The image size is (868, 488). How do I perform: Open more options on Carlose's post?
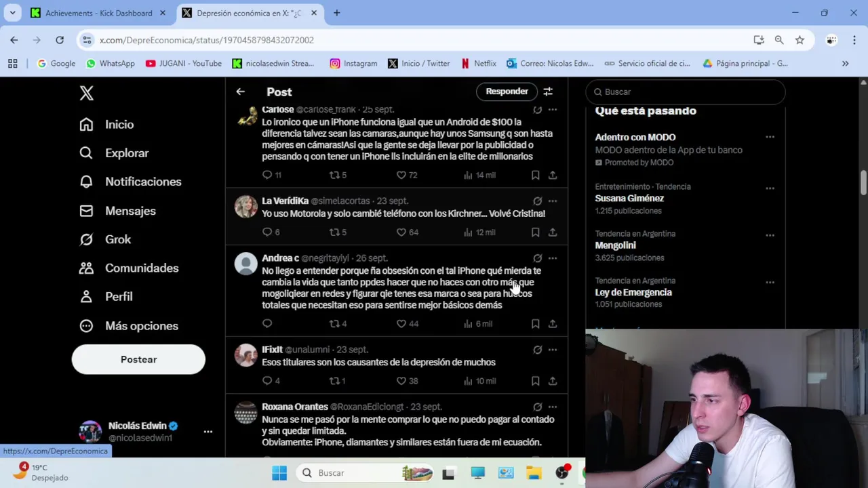tap(553, 109)
